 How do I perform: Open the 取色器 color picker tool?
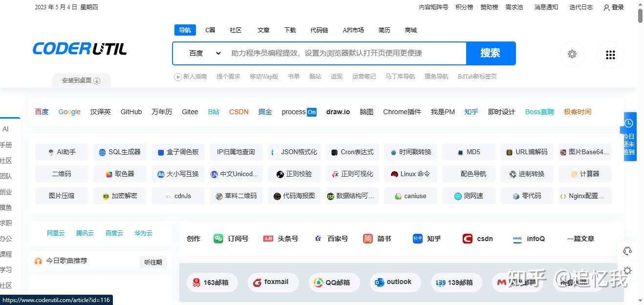pyautogui.click(x=119, y=174)
